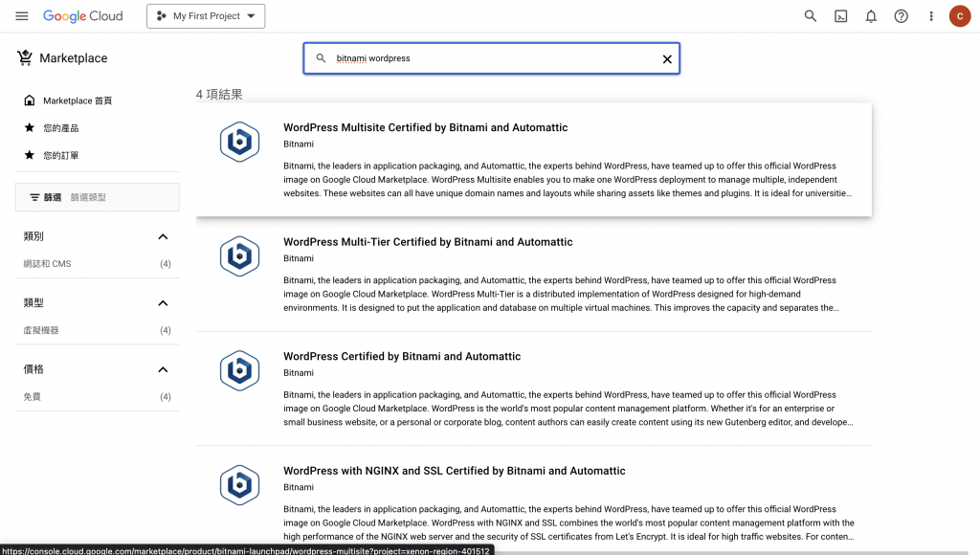The image size is (980, 555).
Task: Click the top bar search icon
Action: click(810, 16)
